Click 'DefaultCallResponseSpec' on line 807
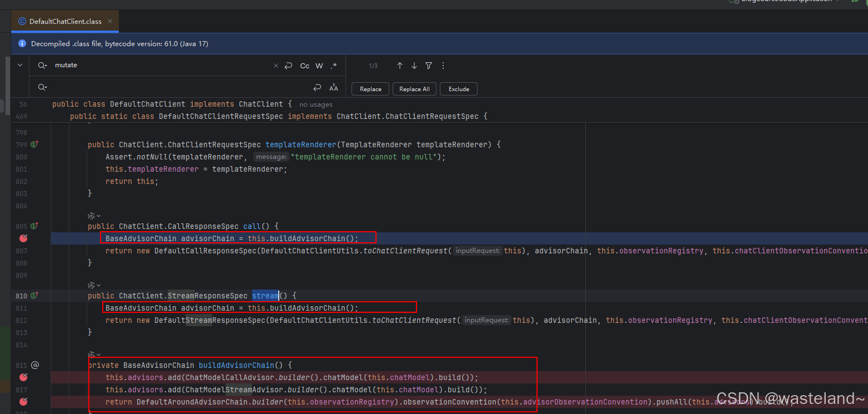868x414 pixels. click(x=205, y=251)
